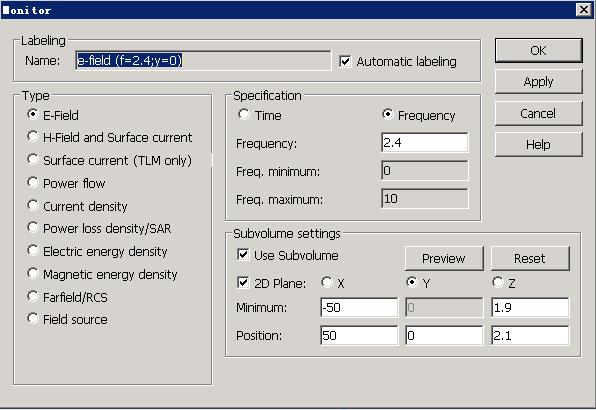Click the X Minimum field showing -50
Image resolution: width=596 pixels, height=410 pixels.
tap(359, 307)
